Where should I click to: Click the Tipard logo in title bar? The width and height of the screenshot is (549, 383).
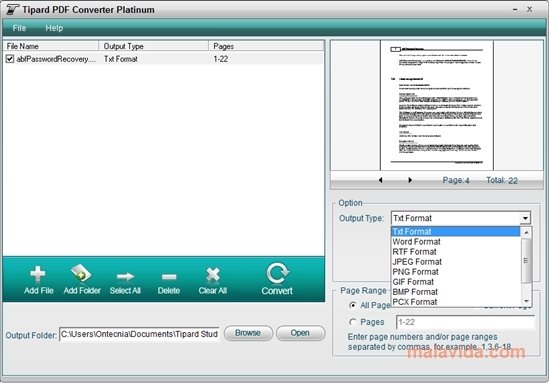(x=13, y=9)
